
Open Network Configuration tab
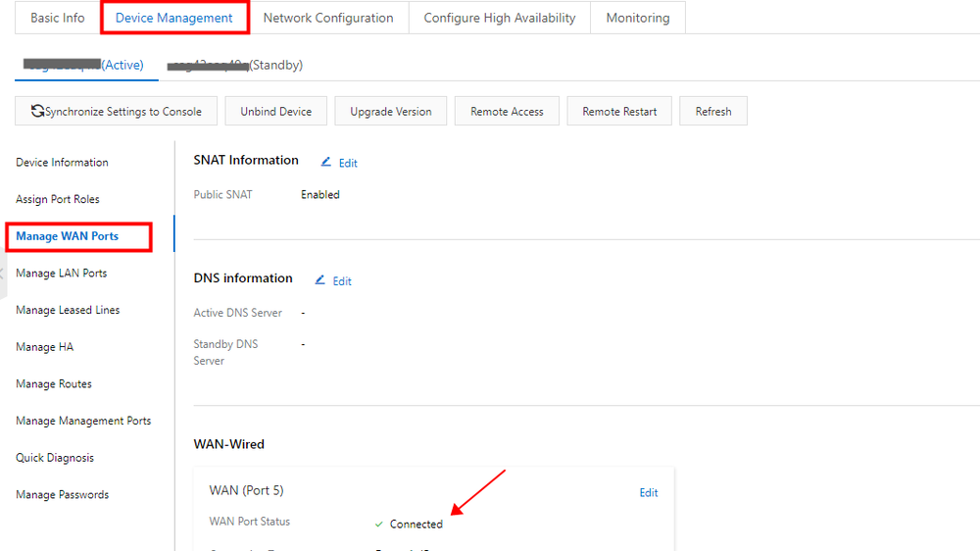point(328,18)
